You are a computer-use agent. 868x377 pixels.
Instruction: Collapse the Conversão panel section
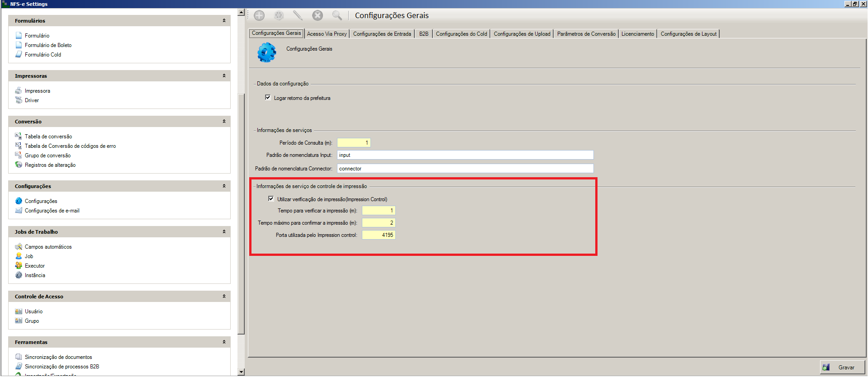pos(224,121)
